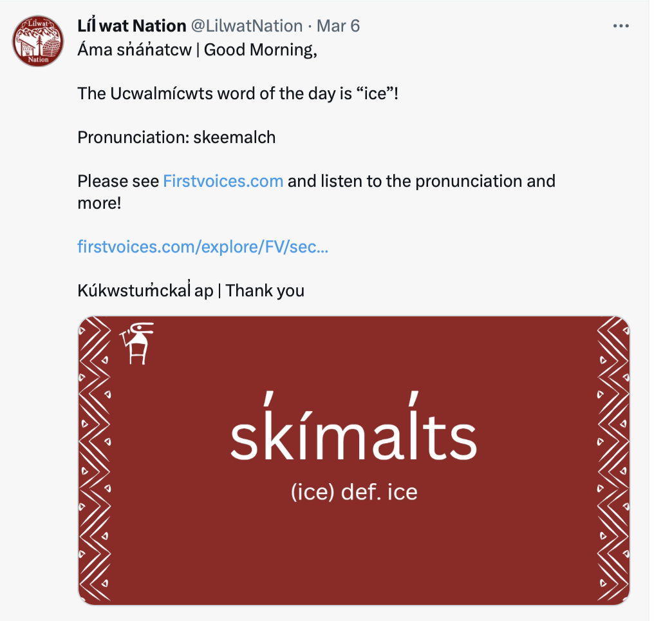Open the firstvoices.com/explore/FV/sec... URL
The width and height of the screenshot is (672, 621).
(203, 247)
